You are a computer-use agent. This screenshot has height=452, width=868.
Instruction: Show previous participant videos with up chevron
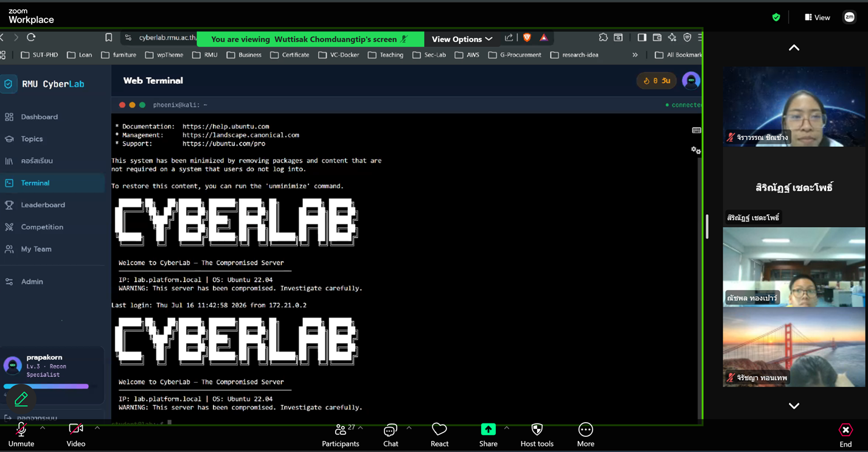tap(794, 47)
